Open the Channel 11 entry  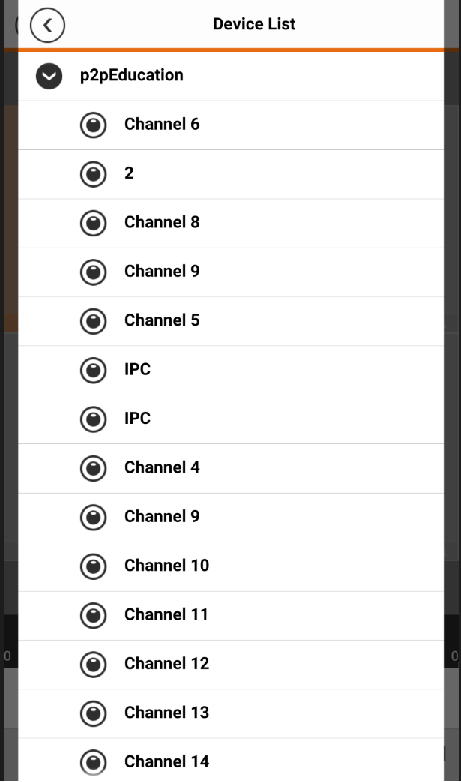(231, 615)
